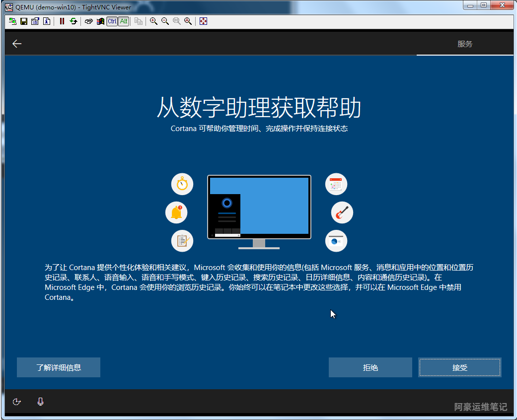517x420 pixels.
Task: Send Ctrl+Alt+Del keys icon
Action: (89, 21)
